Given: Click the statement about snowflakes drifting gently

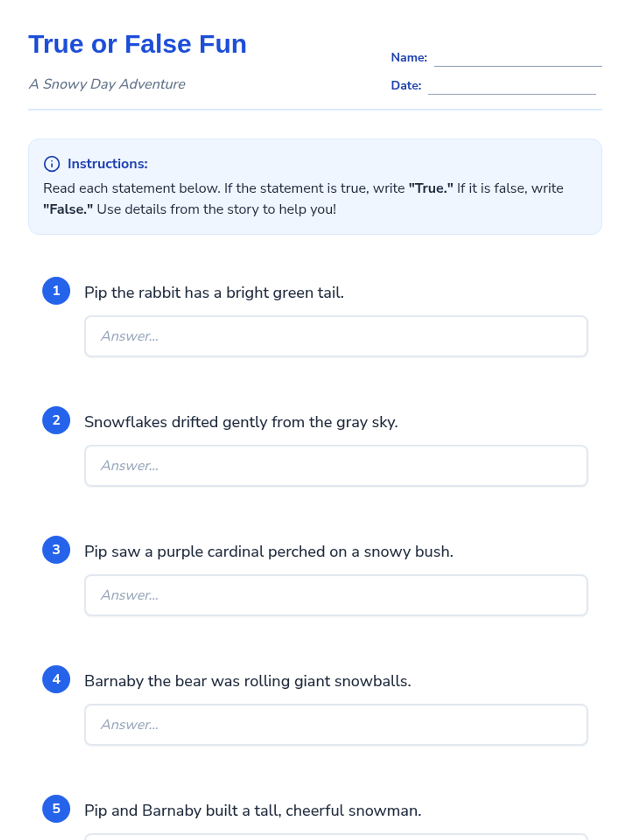Looking at the screenshot, I should 241,422.
